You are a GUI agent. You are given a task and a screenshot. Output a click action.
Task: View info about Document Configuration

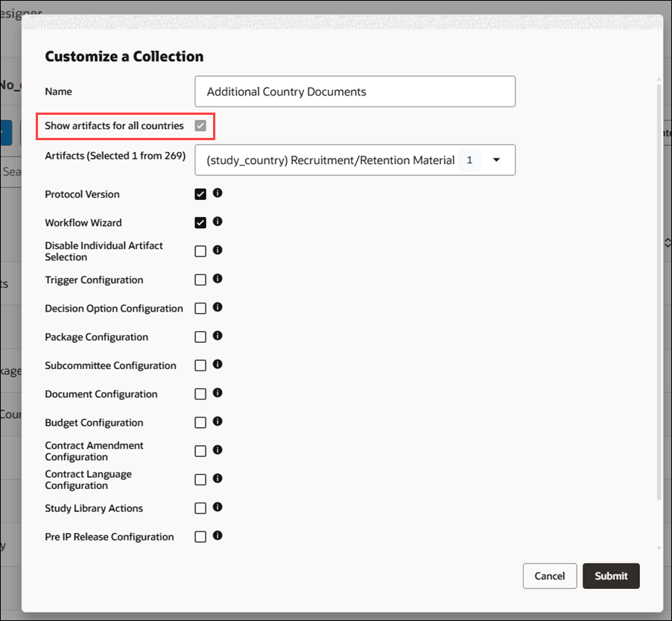(x=216, y=394)
